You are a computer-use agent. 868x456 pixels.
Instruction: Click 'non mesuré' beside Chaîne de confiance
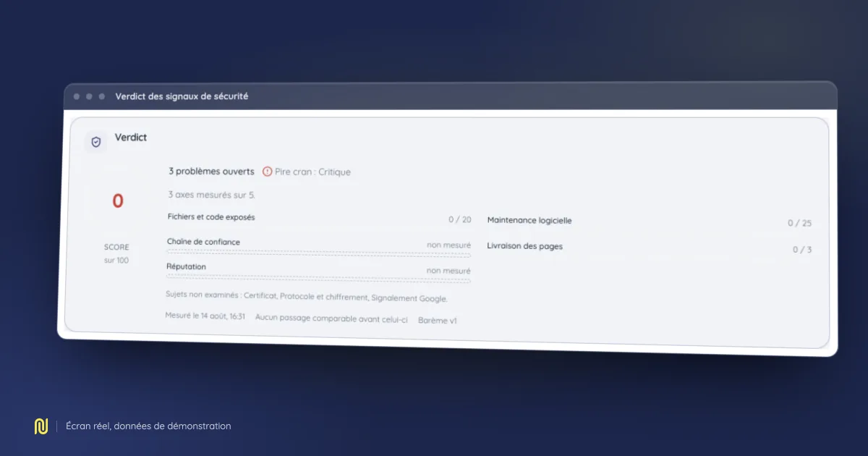click(448, 245)
